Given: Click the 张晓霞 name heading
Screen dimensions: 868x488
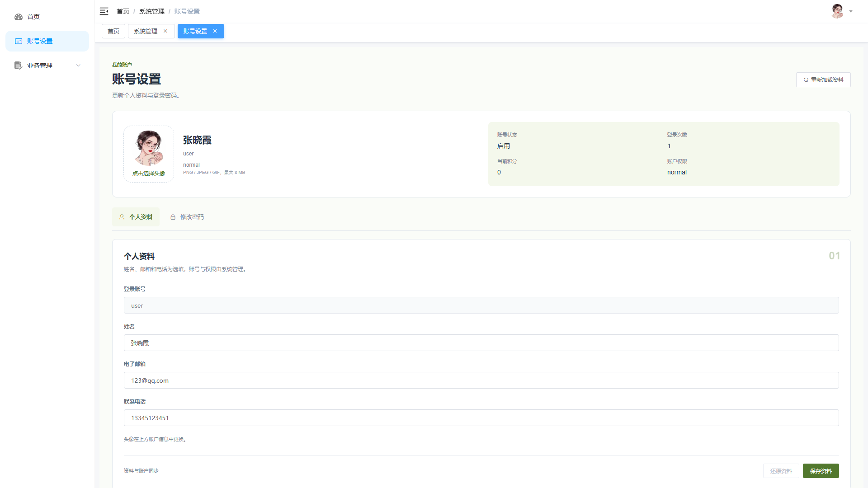Looking at the screenshot, I should click(x=197, y=140).
